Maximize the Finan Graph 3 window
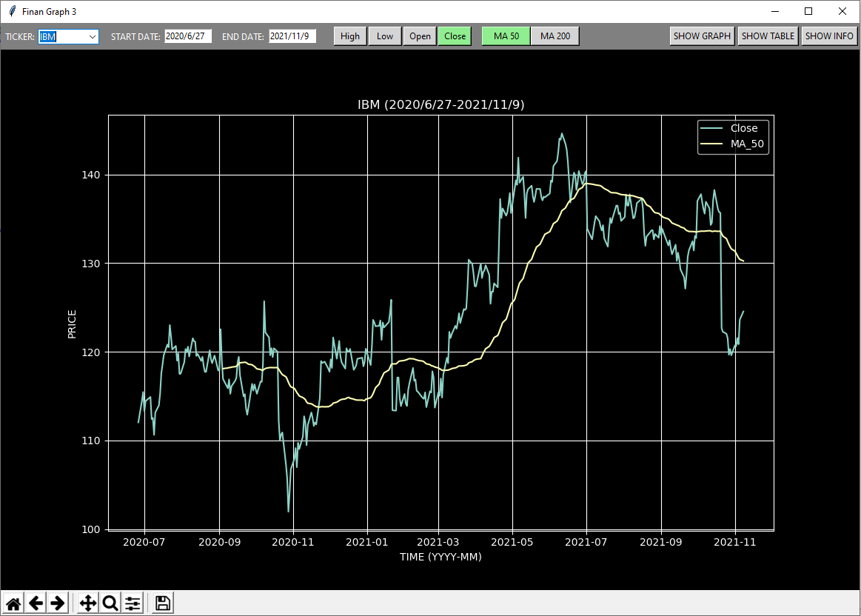Screen dimensions: 861x616 pyautogui.click(x=808, y=11)
